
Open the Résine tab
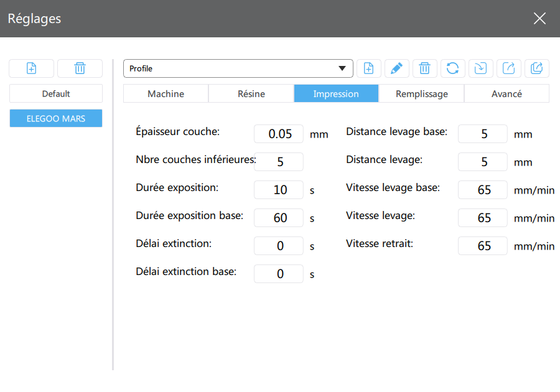click(x=251, y=94)
